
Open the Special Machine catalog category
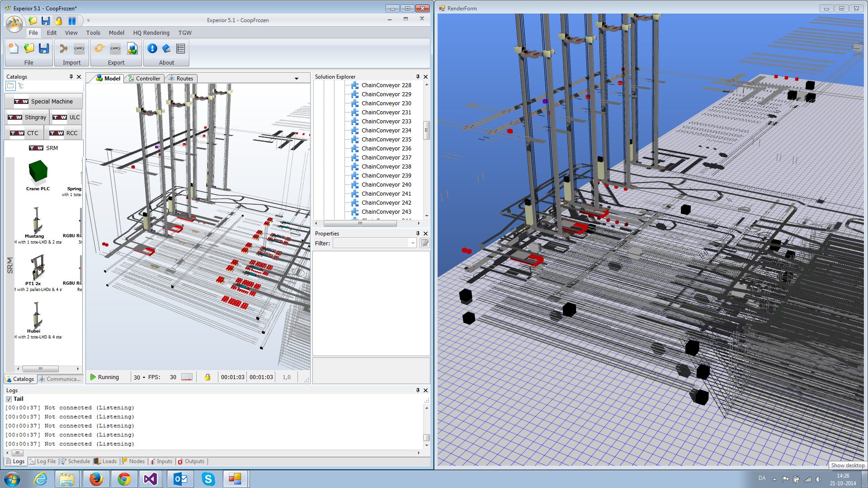pyautogui.click(x=44, y=102)
